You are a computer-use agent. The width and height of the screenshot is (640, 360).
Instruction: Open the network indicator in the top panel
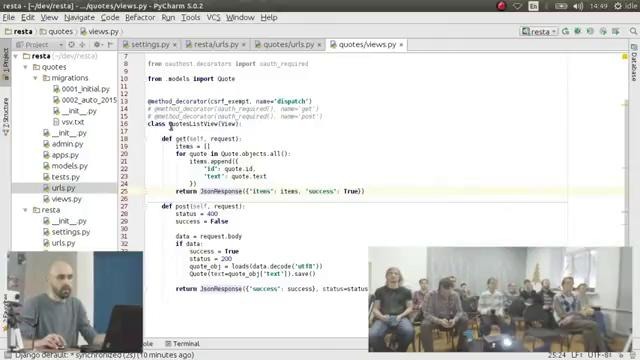(x=517, y=6)
